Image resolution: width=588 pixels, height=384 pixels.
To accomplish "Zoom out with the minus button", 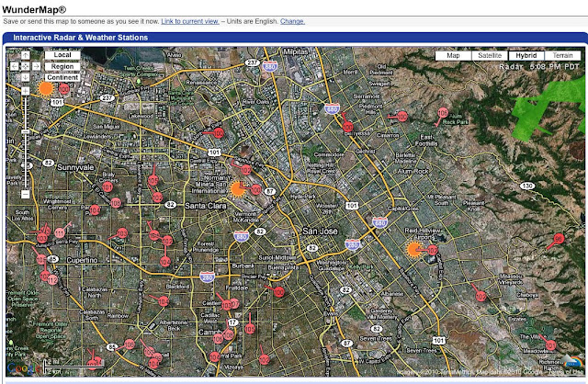I will coord(25,194).
